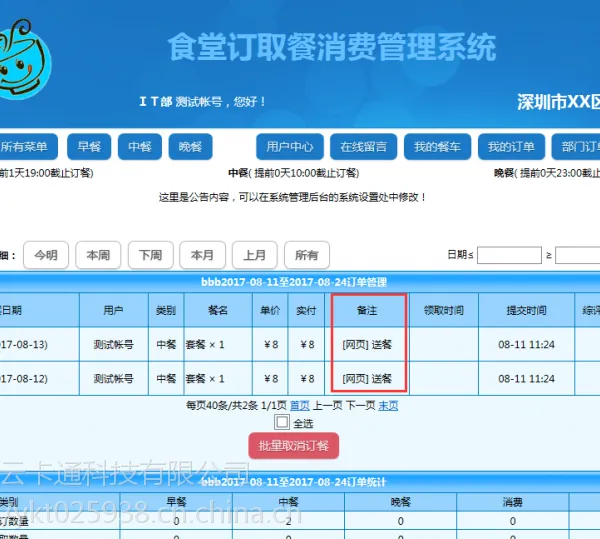Screen dimensions: 600x539
Task: Click 晚餐 header in statistics table
Action: [x=401, y=502]
